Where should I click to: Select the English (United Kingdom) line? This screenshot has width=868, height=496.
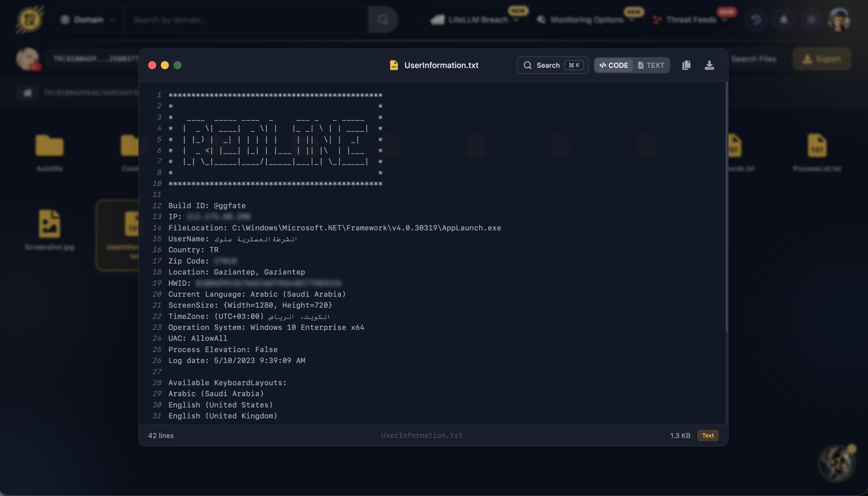click(x=223, y=416)
